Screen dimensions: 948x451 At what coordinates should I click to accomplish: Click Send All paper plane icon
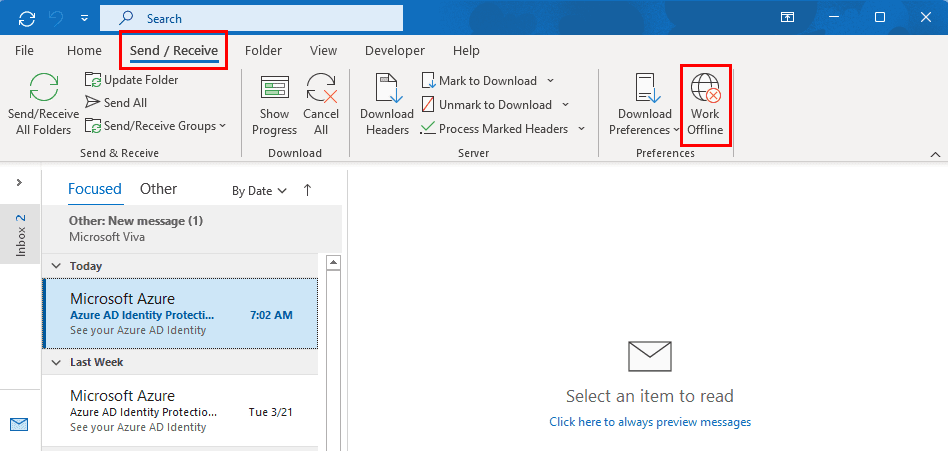pyautogui.click(x=93, y=103)
